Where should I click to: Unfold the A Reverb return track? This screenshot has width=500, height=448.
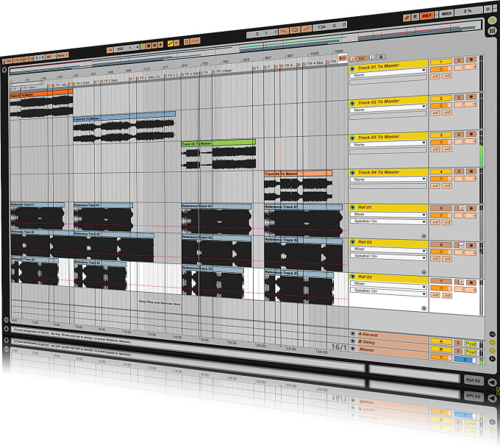click(353, 333)
